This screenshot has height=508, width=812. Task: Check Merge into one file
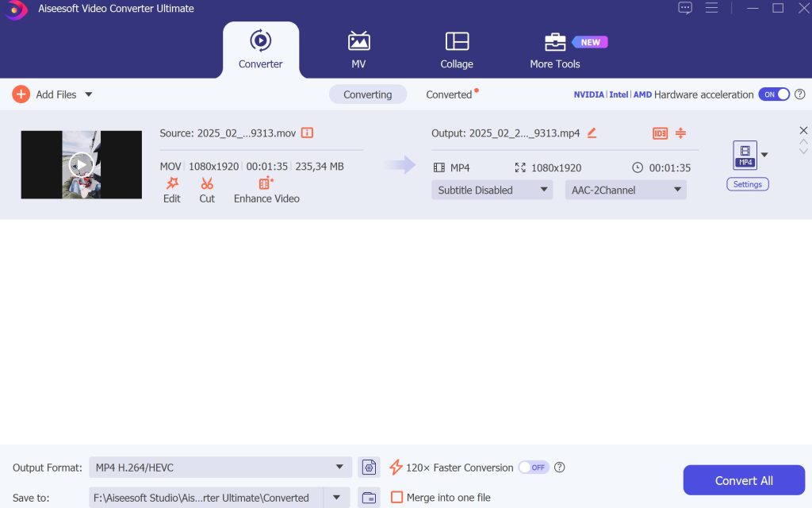396,497
